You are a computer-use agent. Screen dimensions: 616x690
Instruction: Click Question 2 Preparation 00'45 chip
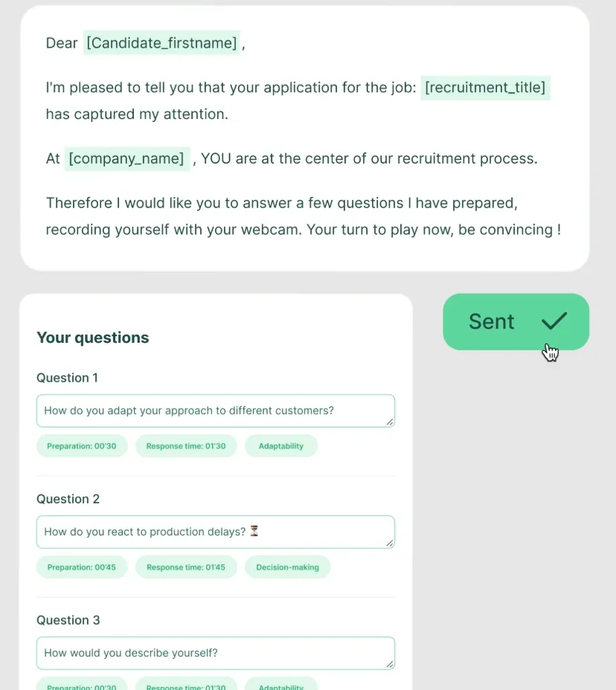click(x=82, y=567)
